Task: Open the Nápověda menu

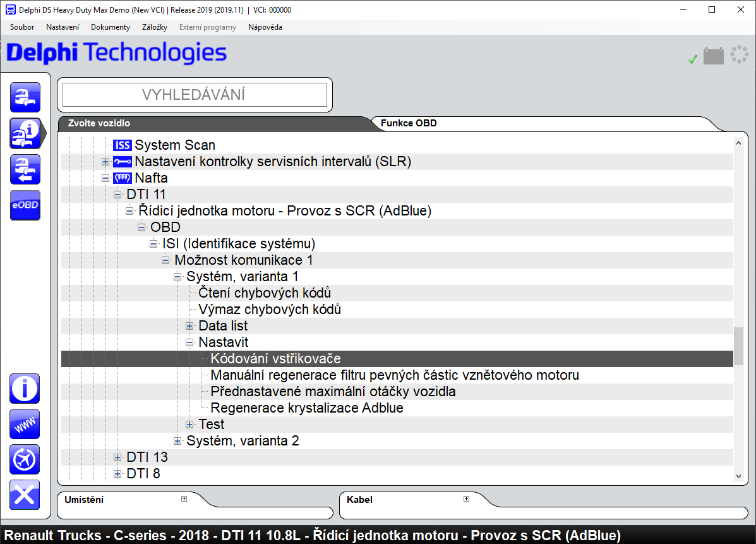Action: [x=265, y=27]
